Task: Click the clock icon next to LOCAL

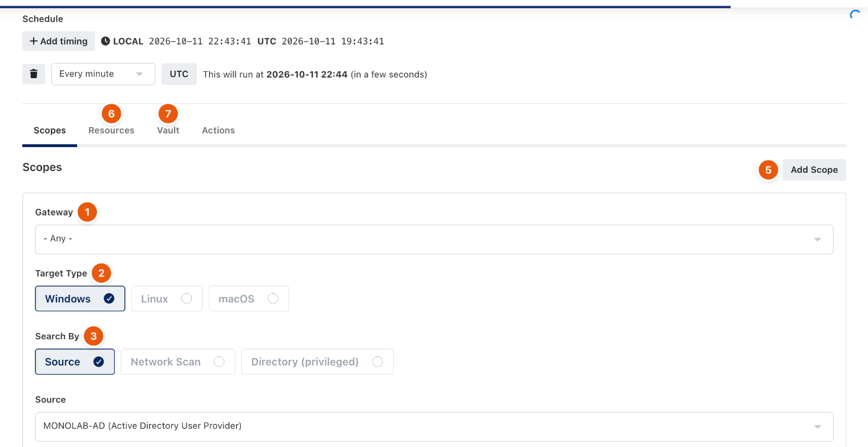Action: [106, 41]
